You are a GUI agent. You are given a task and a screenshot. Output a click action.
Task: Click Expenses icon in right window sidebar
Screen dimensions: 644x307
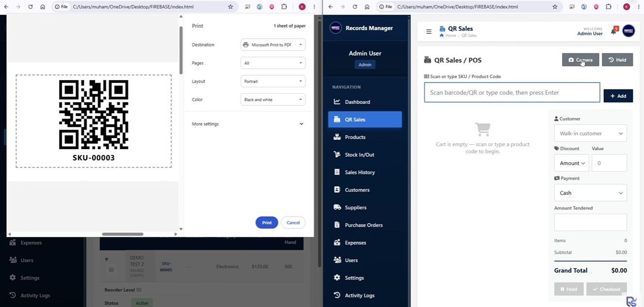(337, 242)
